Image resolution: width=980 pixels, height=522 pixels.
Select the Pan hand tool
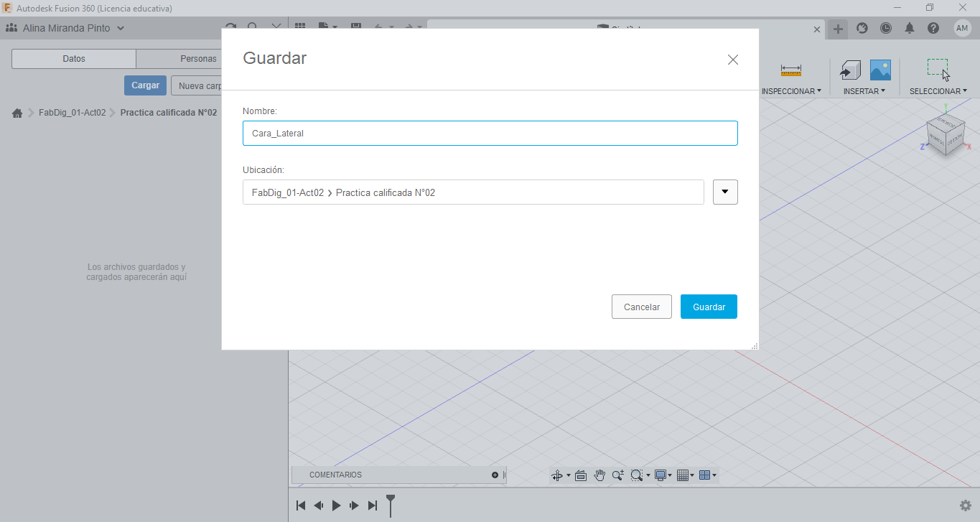(599, 475)
